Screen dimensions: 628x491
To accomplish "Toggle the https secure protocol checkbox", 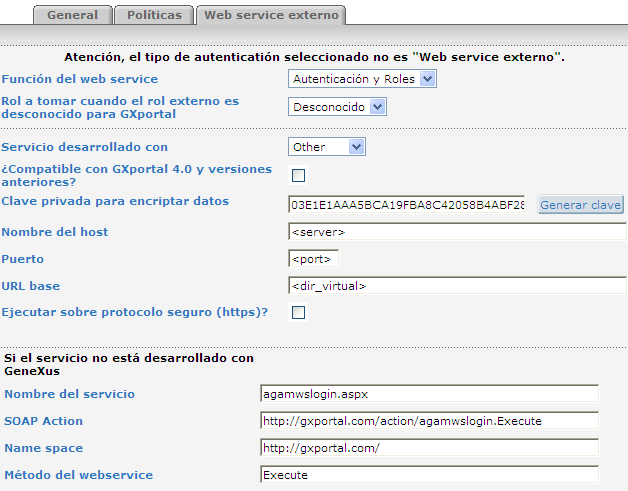I will [298, 313].
